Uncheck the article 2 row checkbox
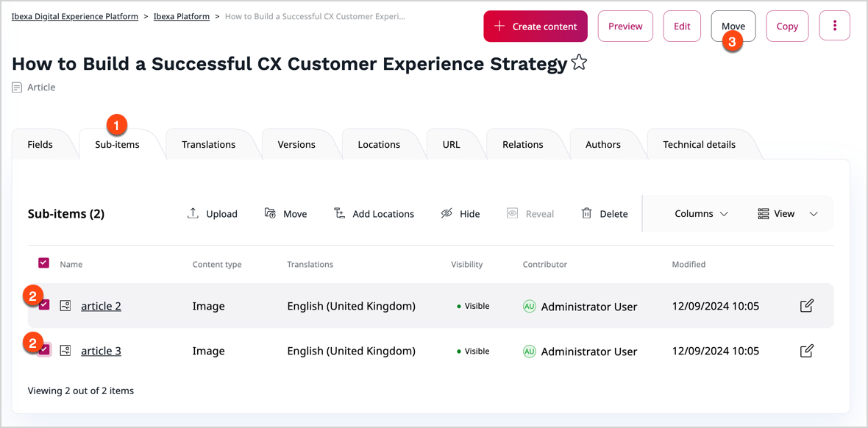 point(45,305)
